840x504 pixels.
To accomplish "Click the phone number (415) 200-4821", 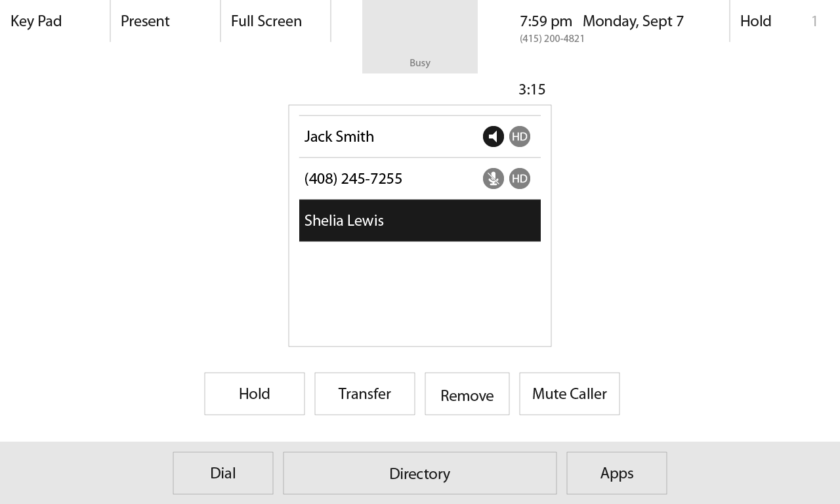I will coord(552,39).
